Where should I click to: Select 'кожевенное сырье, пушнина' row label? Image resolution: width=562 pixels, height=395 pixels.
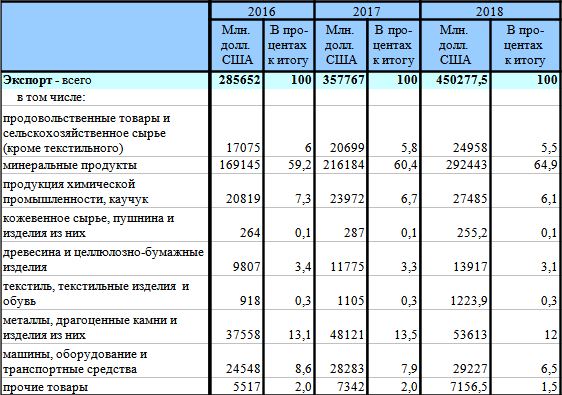click(x=88, y=225)
